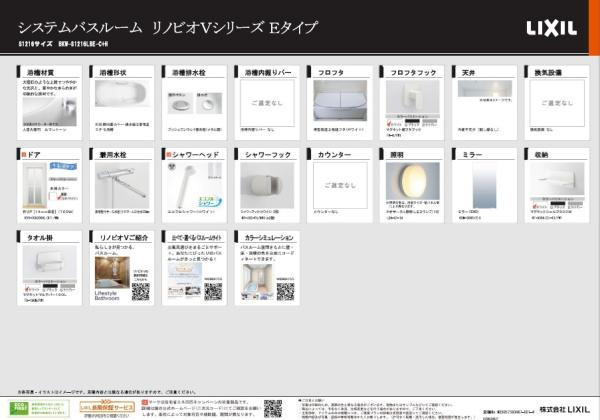Click the bathroom image in カラーシミュレーション card
The image size is (600, 420).
[x=257, y=282]
